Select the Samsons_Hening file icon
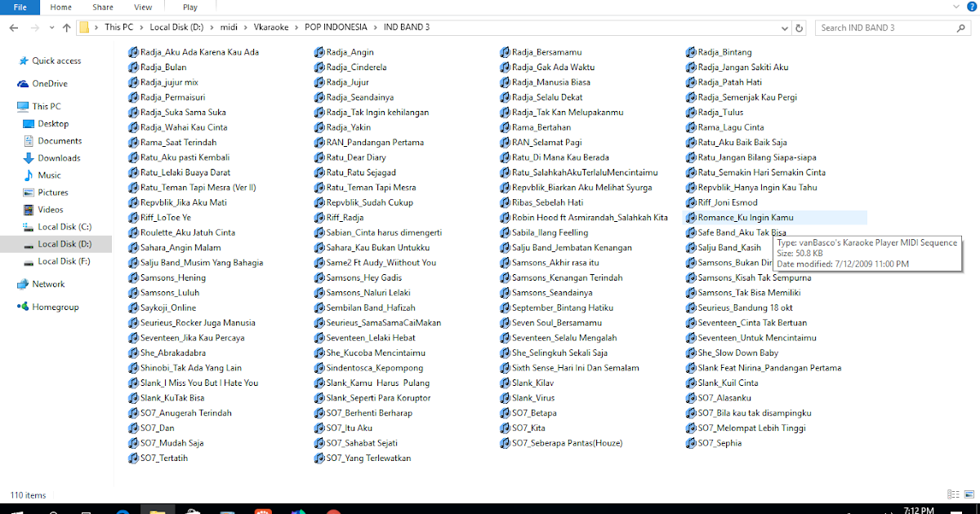This screenshot has width=980, height=514. [134, 278]
